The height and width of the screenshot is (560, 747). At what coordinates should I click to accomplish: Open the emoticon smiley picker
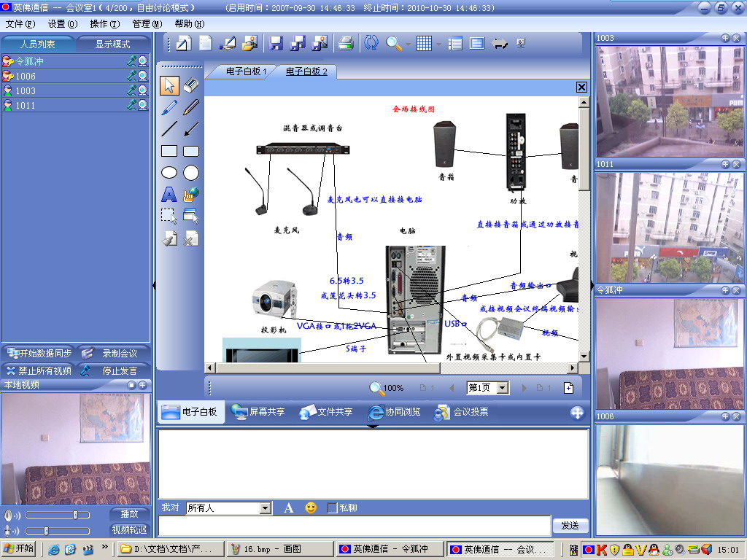[311, 507]
